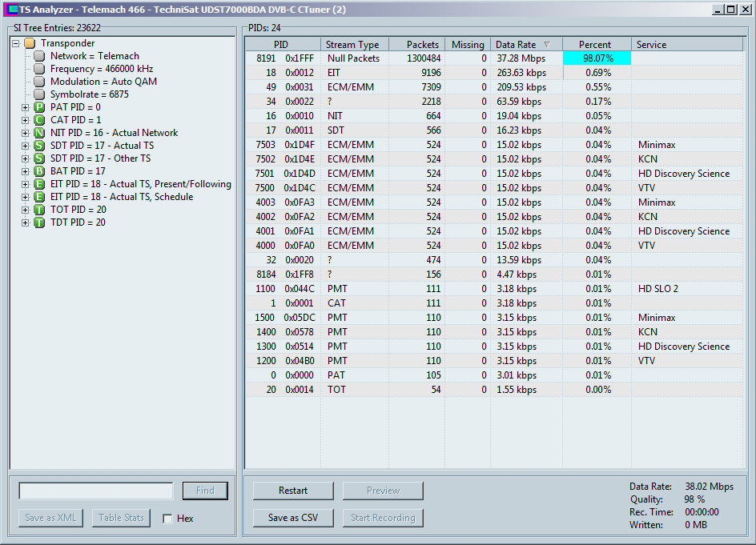The width and height of the screenshot is (756, 545).
Task: Select the PMT row with PID 1300
Action: (494, 347)
